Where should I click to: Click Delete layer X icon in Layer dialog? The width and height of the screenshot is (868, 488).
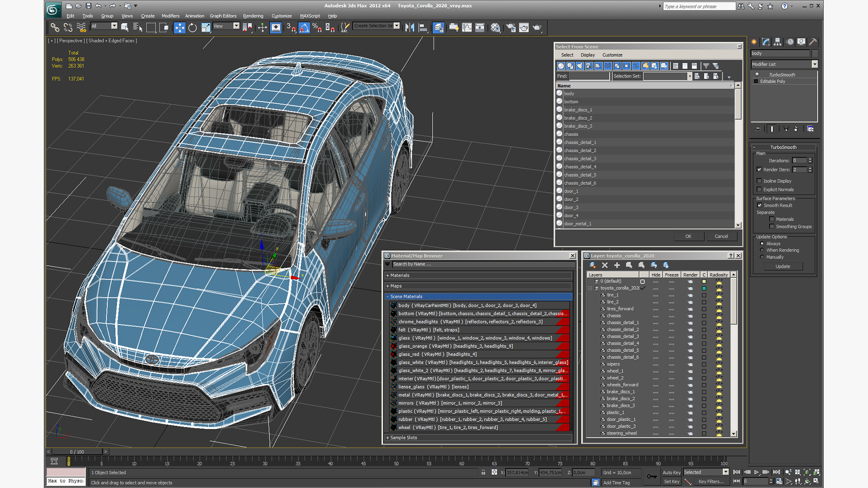coord(605,265)
